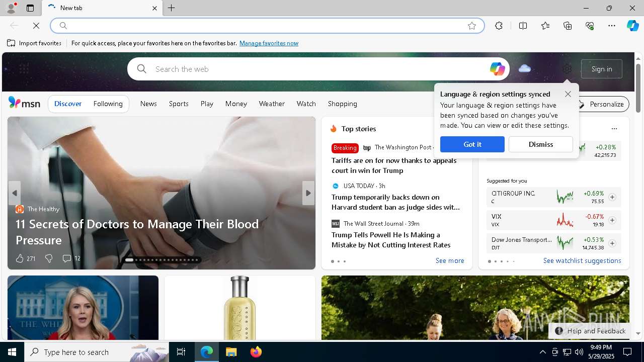This screenshot has width=644, height=362.
Task: Open the Money section
Action: (236, 104)
